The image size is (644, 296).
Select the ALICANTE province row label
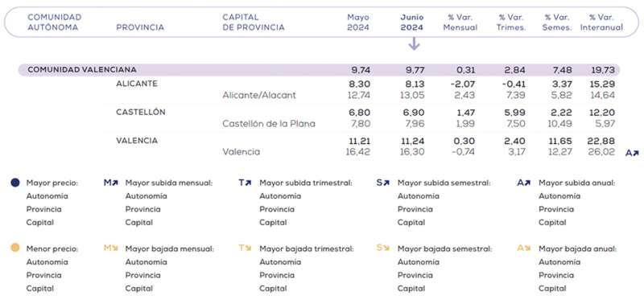pyautogui.click(x=137, y=84)
